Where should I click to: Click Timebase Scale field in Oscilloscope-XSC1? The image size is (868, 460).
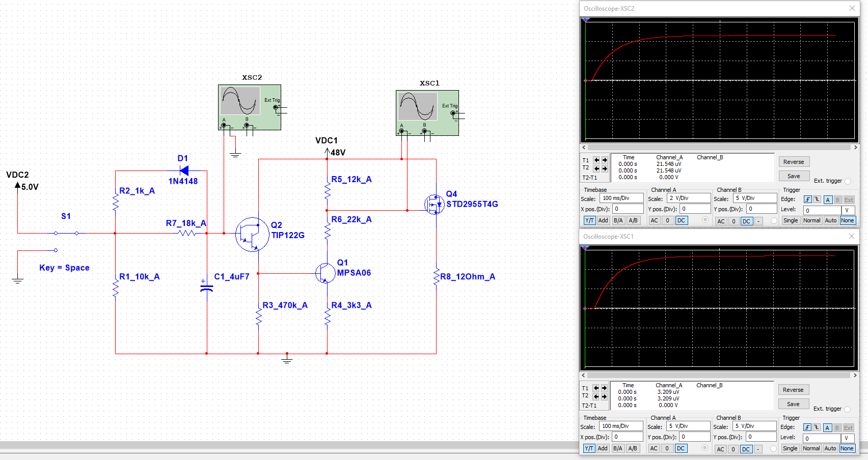620,426
